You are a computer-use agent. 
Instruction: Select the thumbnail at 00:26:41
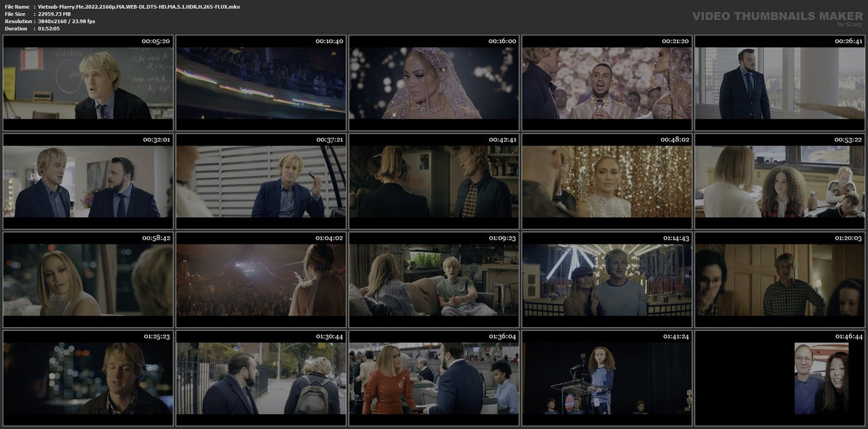click(x=780, y=83)
